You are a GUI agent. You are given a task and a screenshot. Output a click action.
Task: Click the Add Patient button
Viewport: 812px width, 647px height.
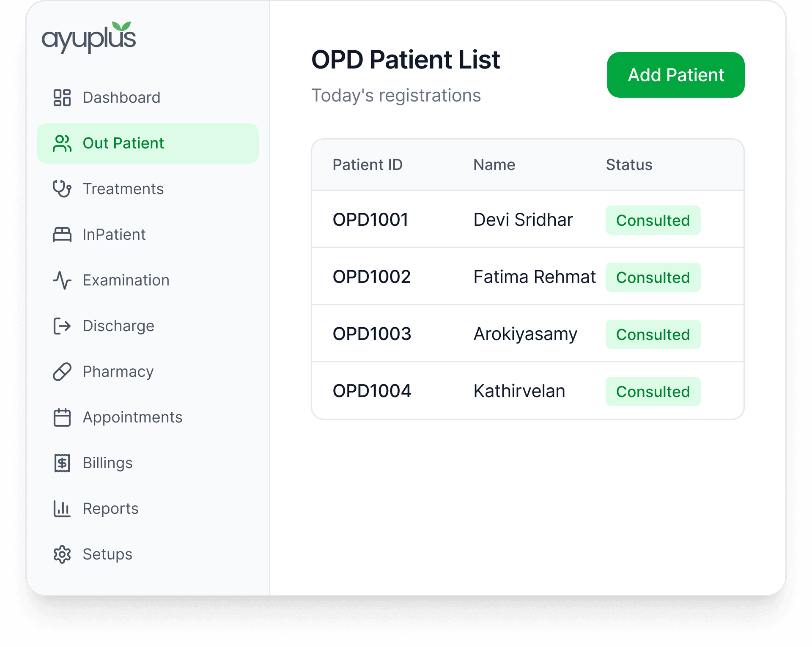(675, 75)
